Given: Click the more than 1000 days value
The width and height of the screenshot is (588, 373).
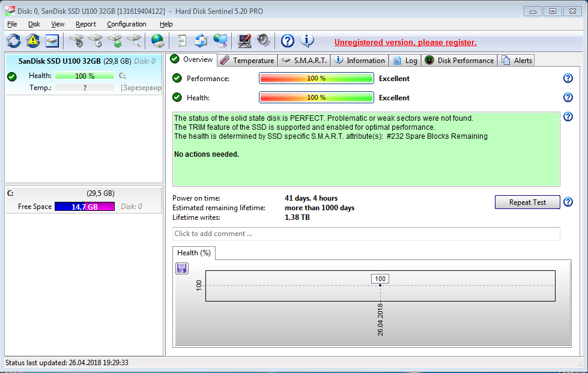Looking at the screenshot, I should coord(320,208).
